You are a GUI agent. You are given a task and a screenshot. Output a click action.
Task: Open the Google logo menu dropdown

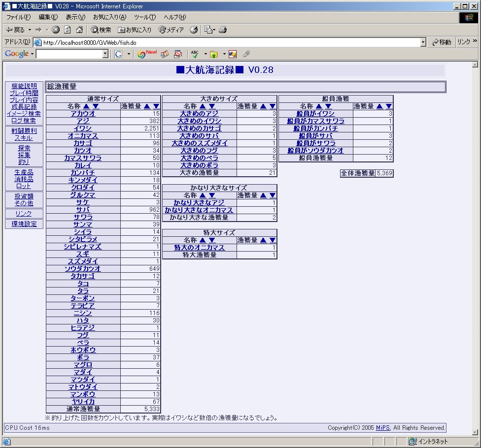[32, 54]
